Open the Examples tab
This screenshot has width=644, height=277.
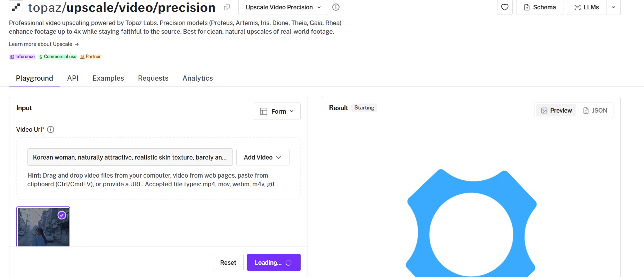108,78
